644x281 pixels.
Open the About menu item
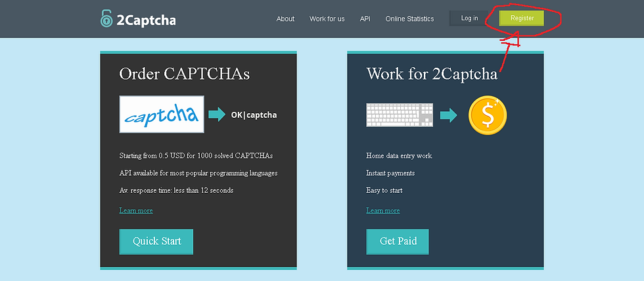[x=285, y=19]
